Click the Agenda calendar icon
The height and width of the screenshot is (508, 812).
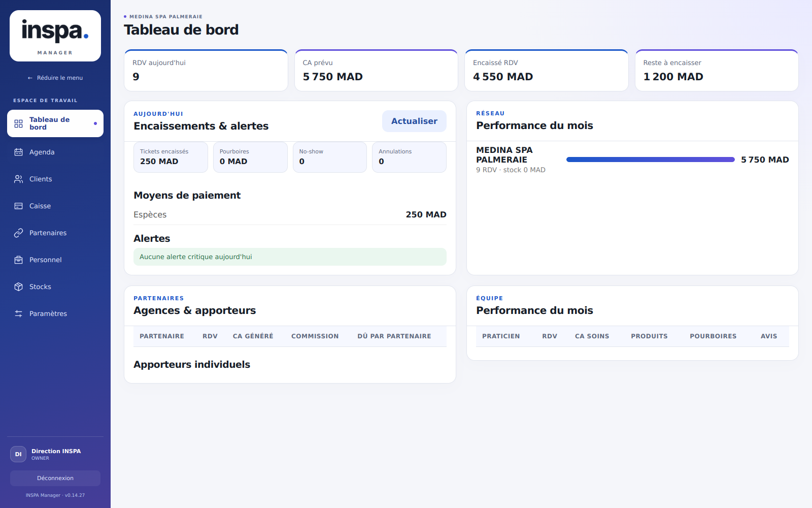pos(19,152)
